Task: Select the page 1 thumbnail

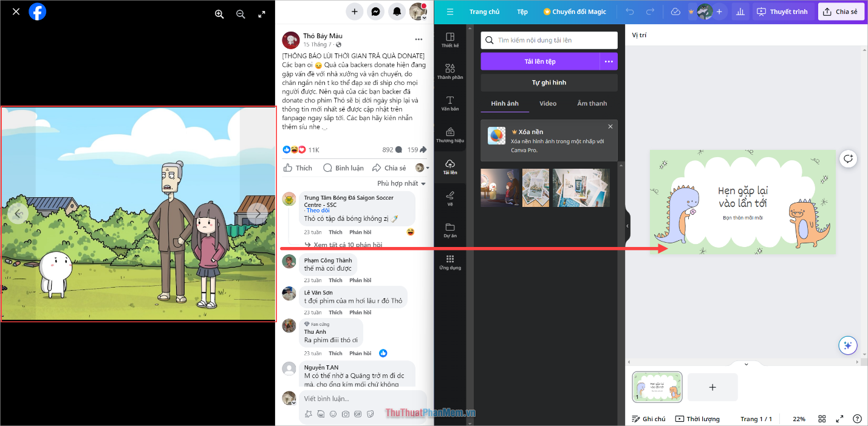Action: [x=657, y=387]
